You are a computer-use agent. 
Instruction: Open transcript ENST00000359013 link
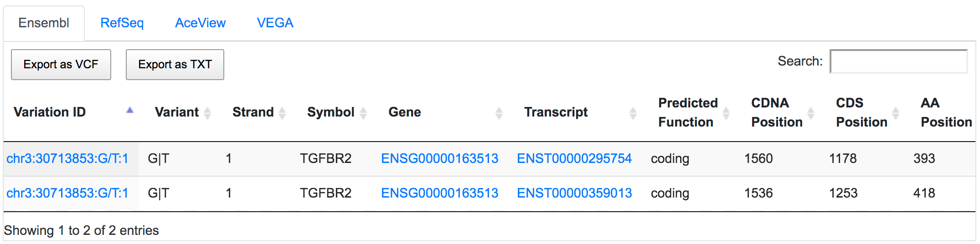pyautogui.click(x=574, y=193)
